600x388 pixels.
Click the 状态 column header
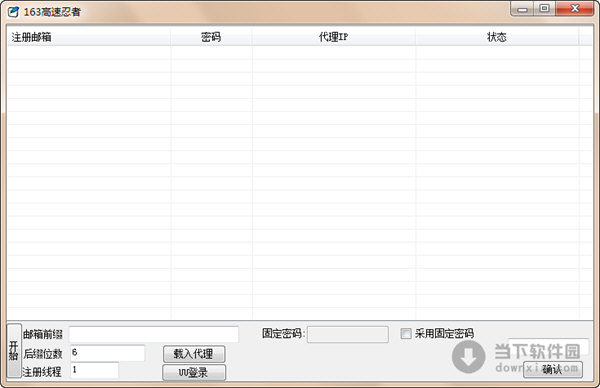click(x=497, y=37)
